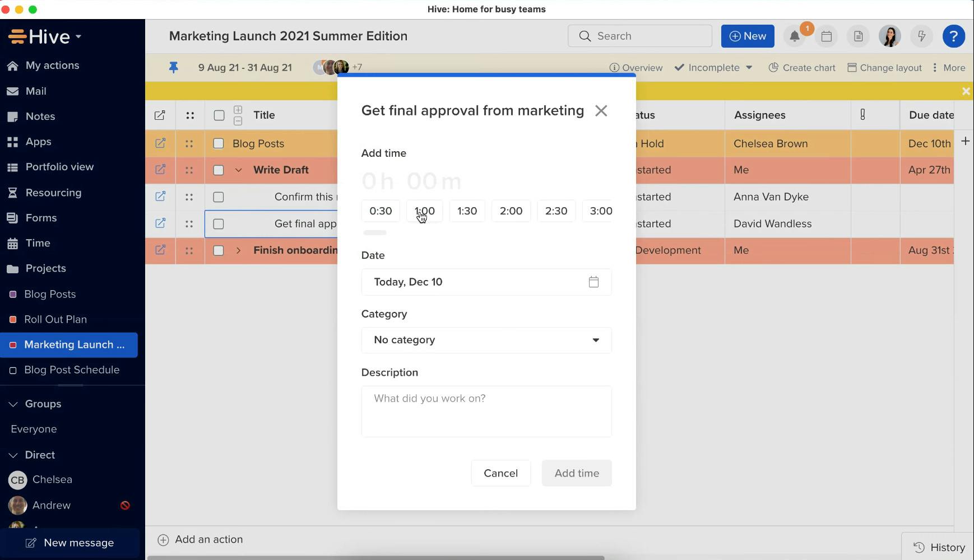Open the notes document icon in header
The height and width of the screenshot is (560, 974).
click(858, 36)
